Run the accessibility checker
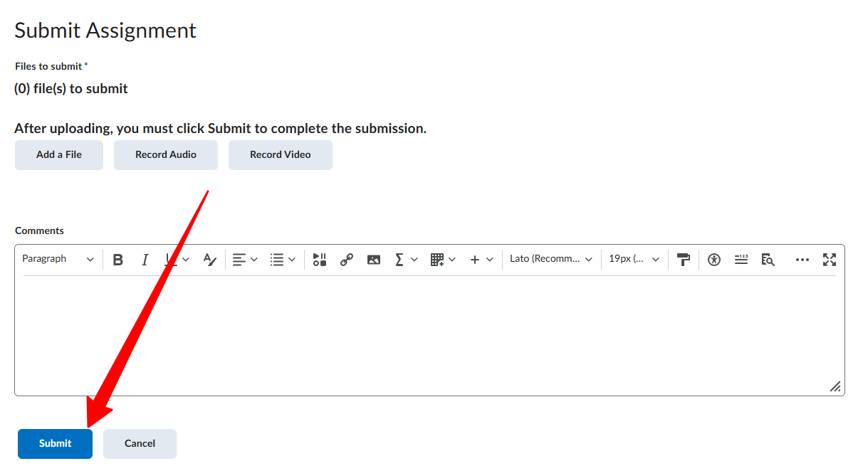The height and width of the screenshot is (466, 868). [714, 260]
